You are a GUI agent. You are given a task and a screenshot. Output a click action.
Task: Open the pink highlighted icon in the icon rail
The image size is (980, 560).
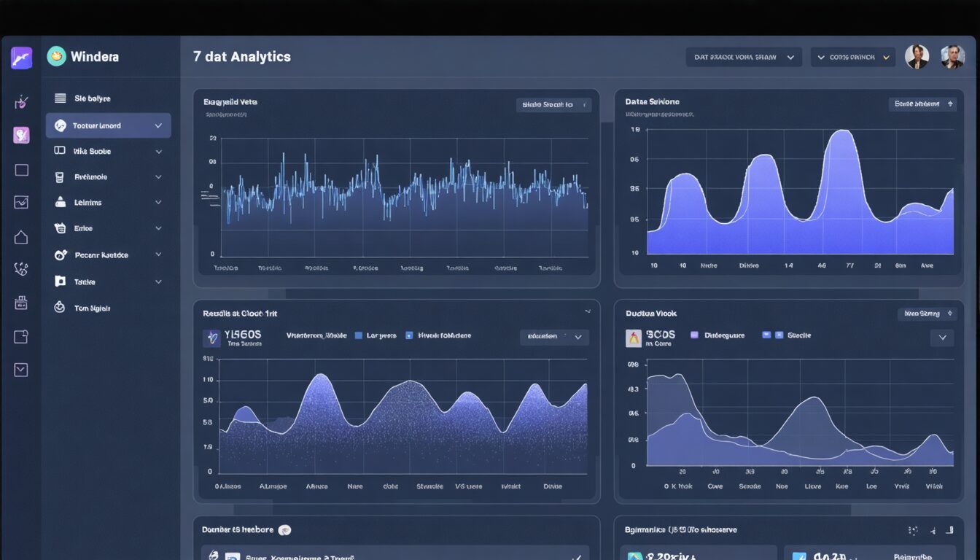[x=21, y=135]
